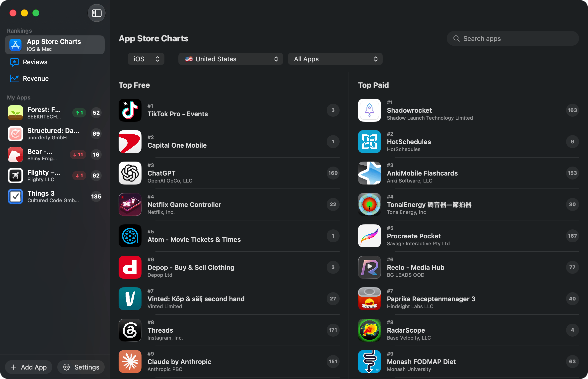Screen dimensions: 588x379
Task: Toggle the sidebar visibility button
Action: 97,13
